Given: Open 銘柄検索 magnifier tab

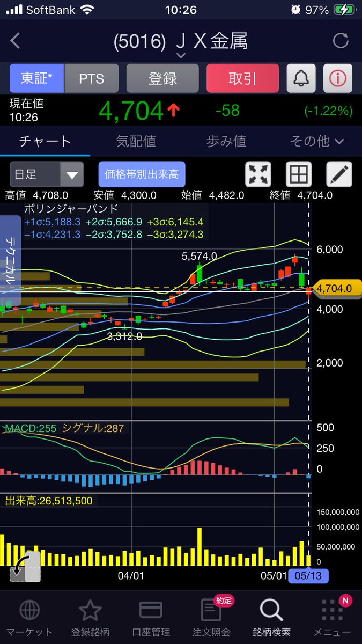Looking at the screenshot, I should tap(271, 618).
